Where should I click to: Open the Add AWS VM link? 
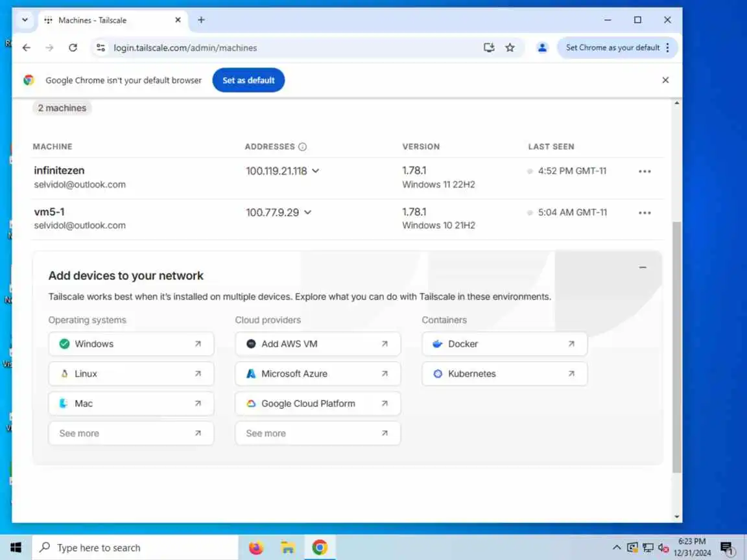click(x=318, y=344)
